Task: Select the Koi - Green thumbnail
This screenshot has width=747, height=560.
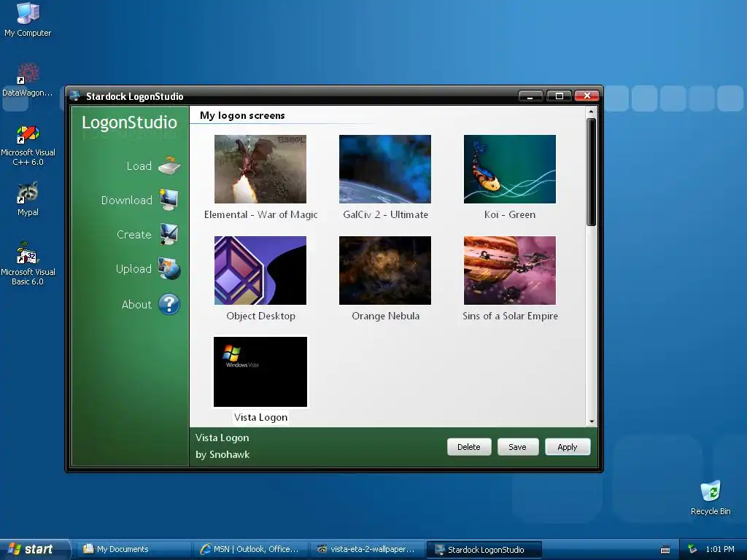Action: click(x=510, y=169)
